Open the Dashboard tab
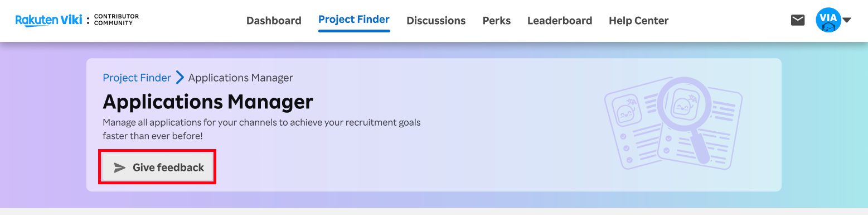The height and width of the screenshot is (215, 868). pos(274,21)
